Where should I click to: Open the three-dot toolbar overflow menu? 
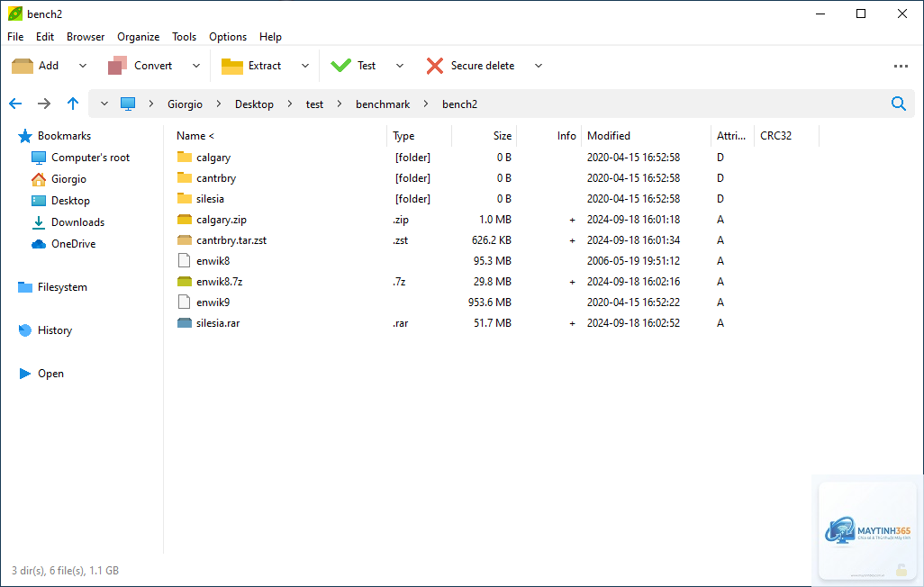(x=901, y=66)
